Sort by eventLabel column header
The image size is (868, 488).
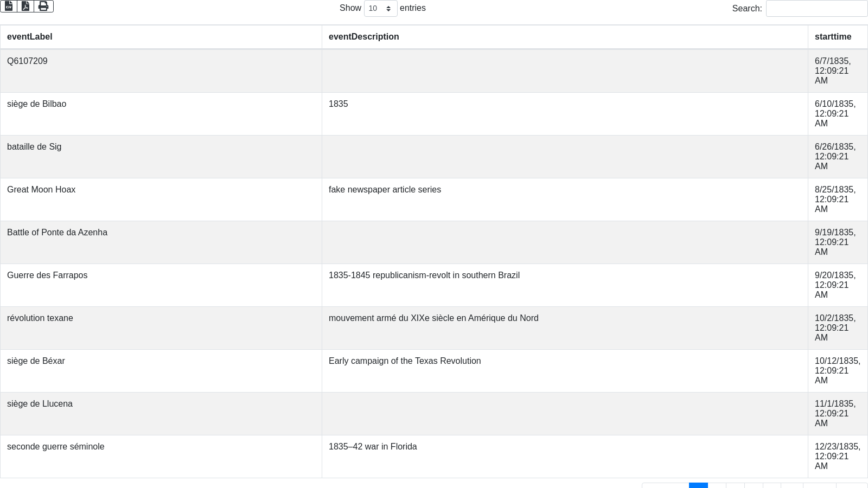click(x=30, y=37)
